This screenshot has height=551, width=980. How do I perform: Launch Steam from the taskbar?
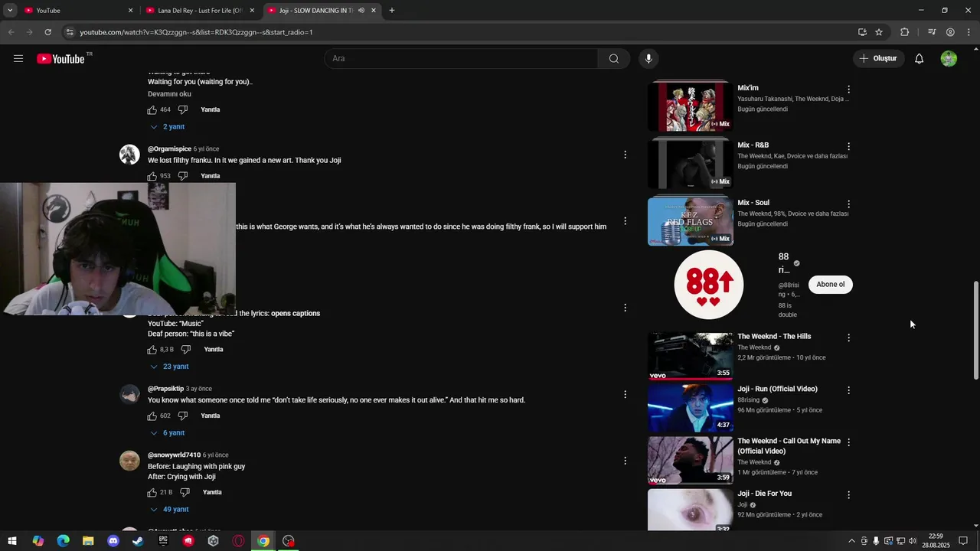(138, 541)
